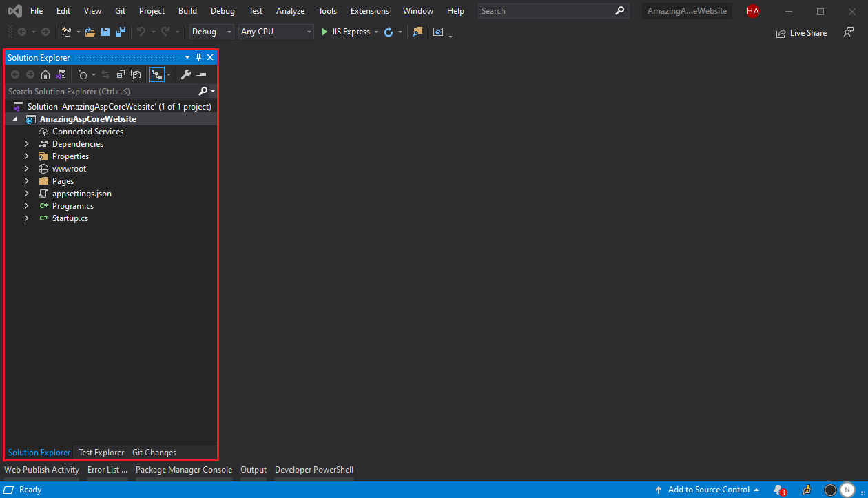The image size is (868, 498).
Task: Select the Solution 'AmazingAspCoreWebsite' row
Action: [111, 107]
